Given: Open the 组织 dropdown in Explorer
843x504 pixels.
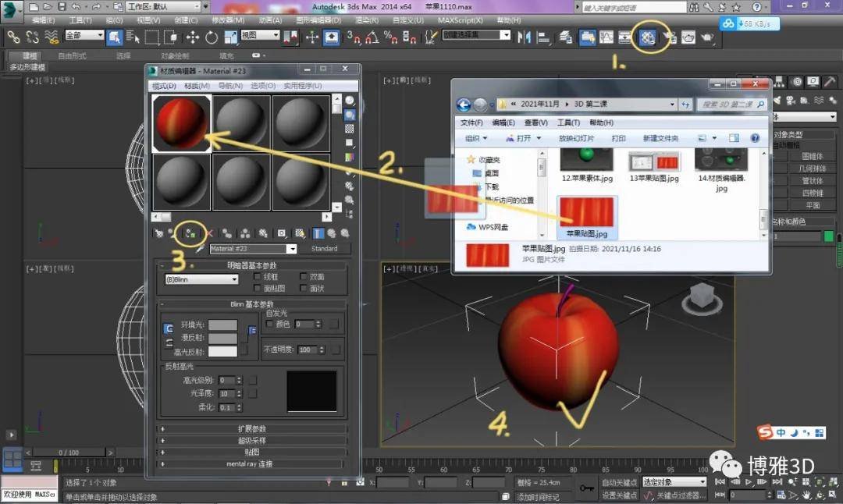Looking at the screenshot, I should click(476, 138).
